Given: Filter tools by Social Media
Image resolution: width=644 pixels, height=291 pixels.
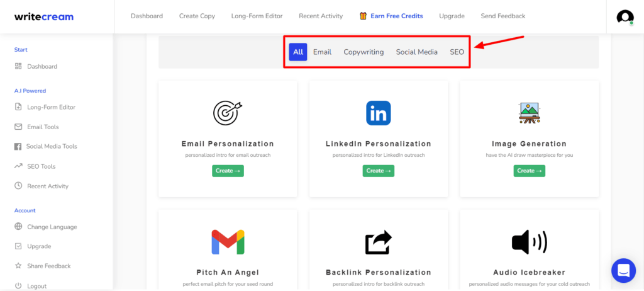Looking at the screenshot, I should (x=416, y=52).
